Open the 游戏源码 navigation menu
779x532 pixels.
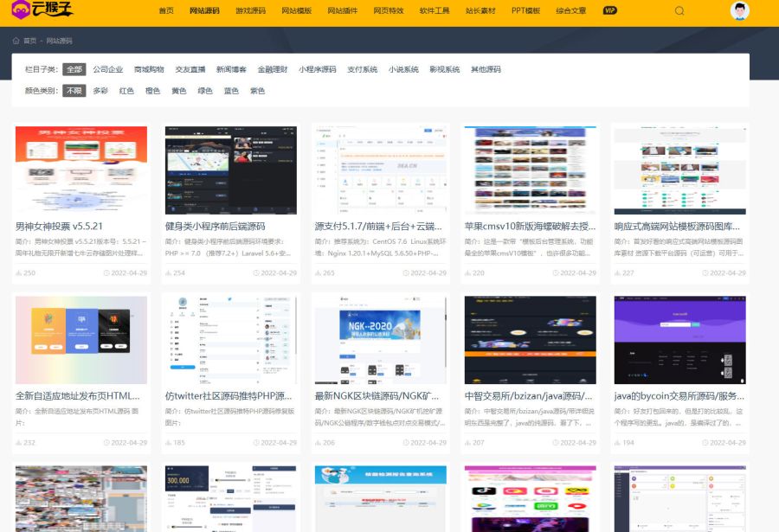pyautogui.click(x=250, y=11)
